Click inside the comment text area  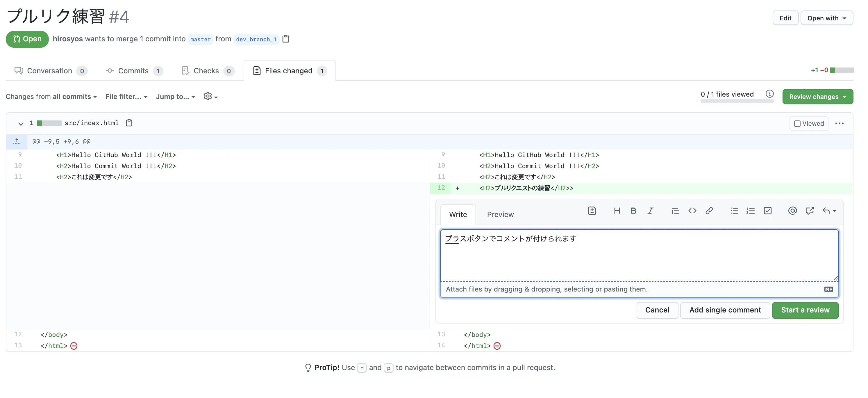(639, 255)
